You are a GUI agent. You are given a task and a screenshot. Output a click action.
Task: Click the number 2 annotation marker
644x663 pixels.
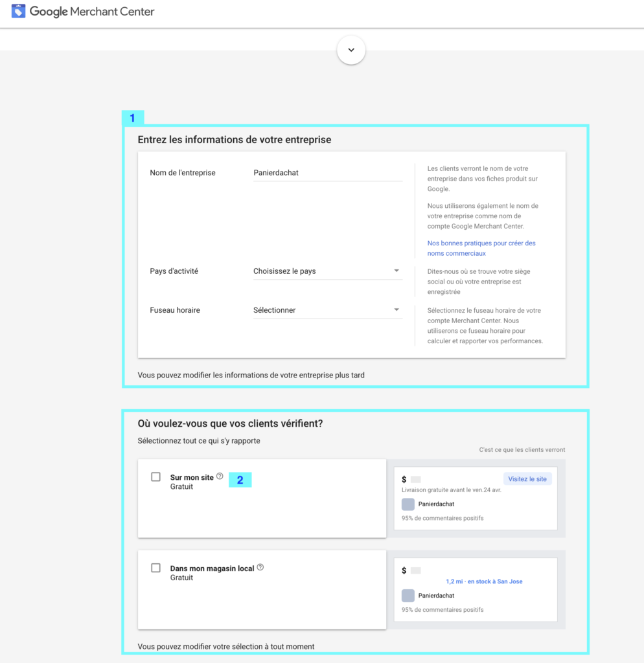tap(240, 480)
